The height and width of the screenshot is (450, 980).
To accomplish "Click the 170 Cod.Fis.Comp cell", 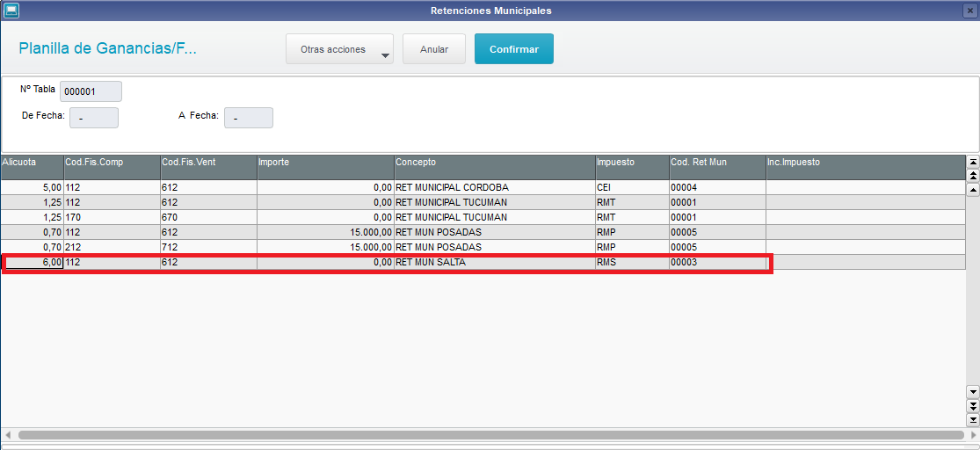I will [112, 217].
